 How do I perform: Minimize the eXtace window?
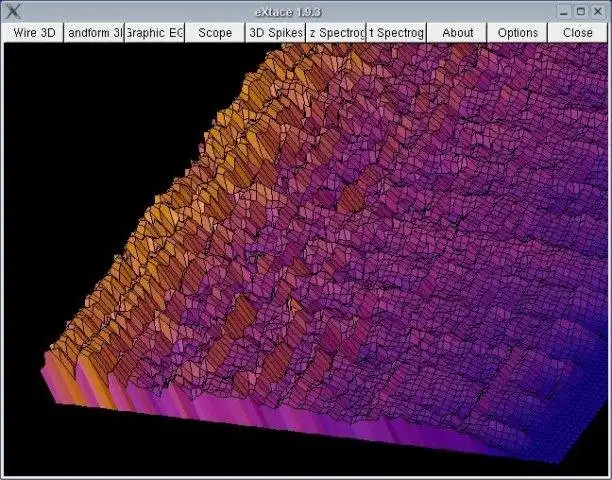[564, 12]
